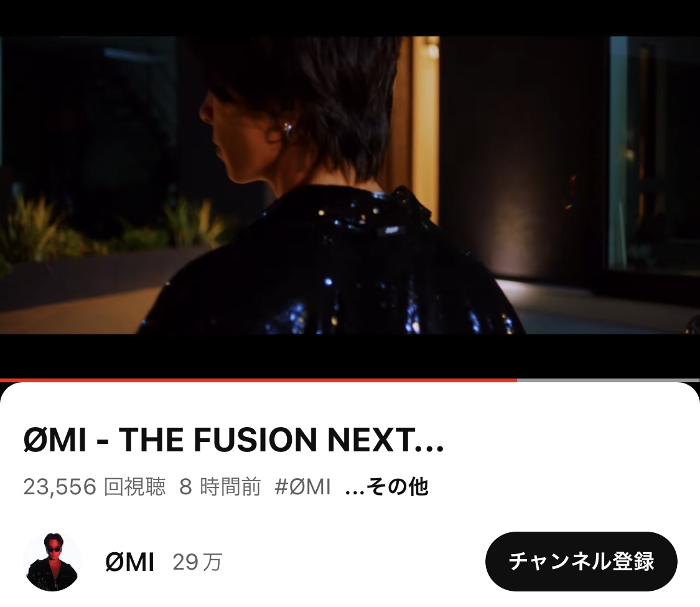
Task: Click the earring on the person in video
Action: click(286, 129)
